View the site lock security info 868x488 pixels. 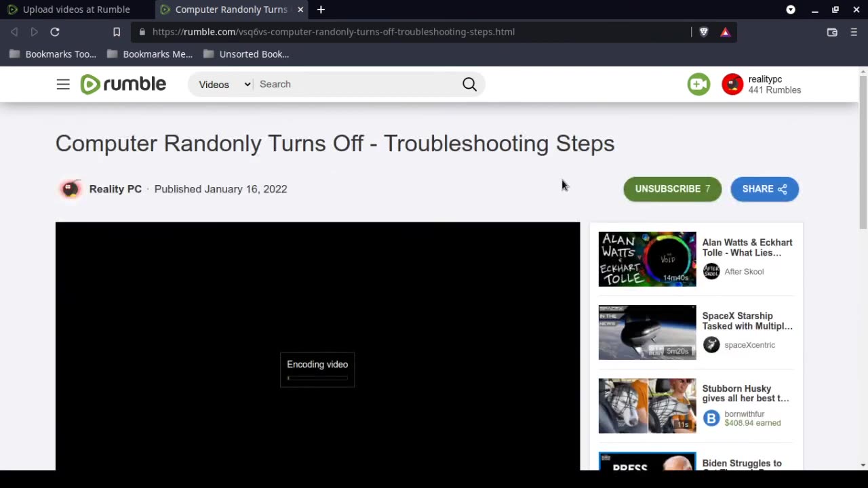coord(142,32)
